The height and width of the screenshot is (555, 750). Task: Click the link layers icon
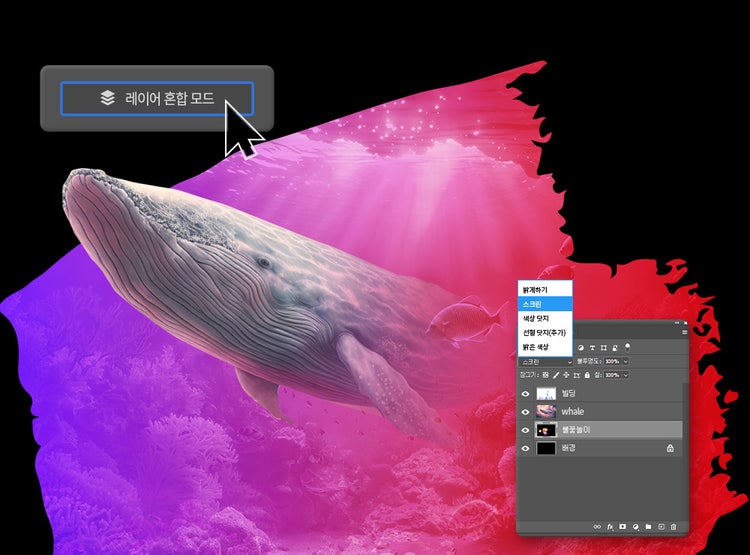click(597, 527)
